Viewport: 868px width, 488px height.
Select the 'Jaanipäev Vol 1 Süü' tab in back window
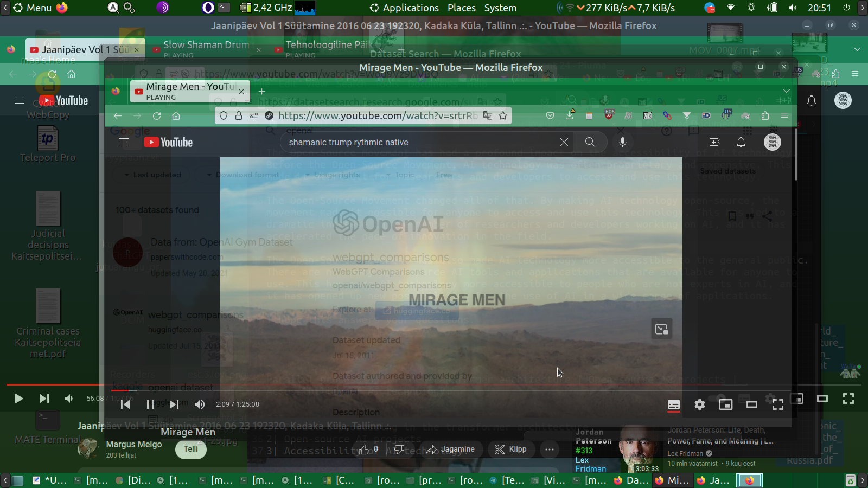pyautogui.click(x=85, y=49)
